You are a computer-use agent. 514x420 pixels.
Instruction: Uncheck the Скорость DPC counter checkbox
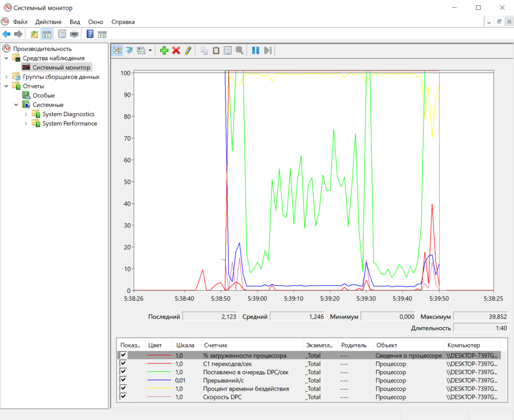click(123, 396)
